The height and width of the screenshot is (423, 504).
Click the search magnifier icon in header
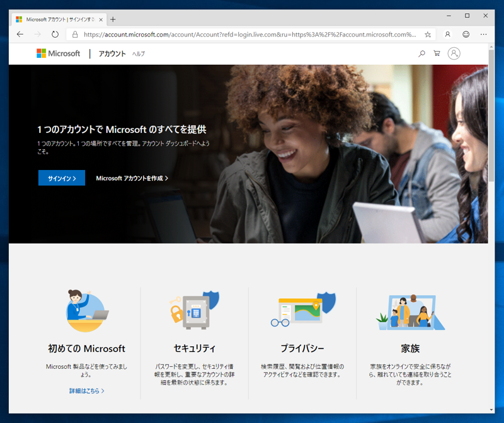(421, 54)
